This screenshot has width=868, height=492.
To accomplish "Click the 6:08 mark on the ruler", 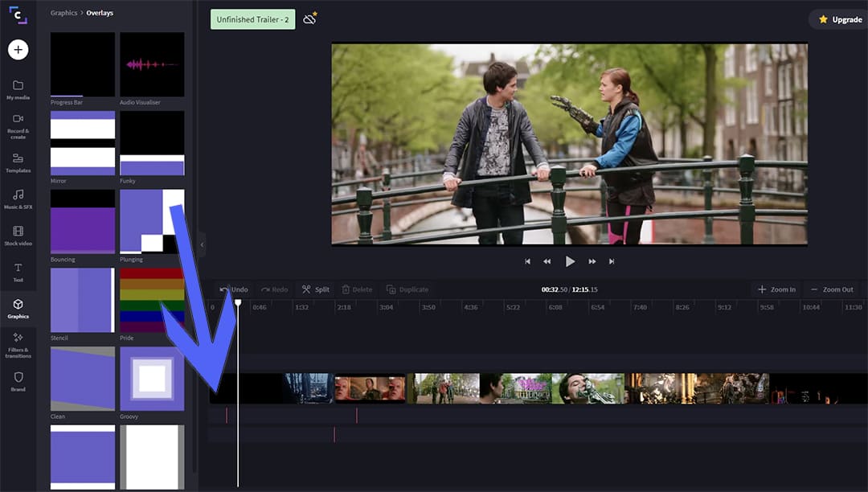I will (x=555, y=307).
